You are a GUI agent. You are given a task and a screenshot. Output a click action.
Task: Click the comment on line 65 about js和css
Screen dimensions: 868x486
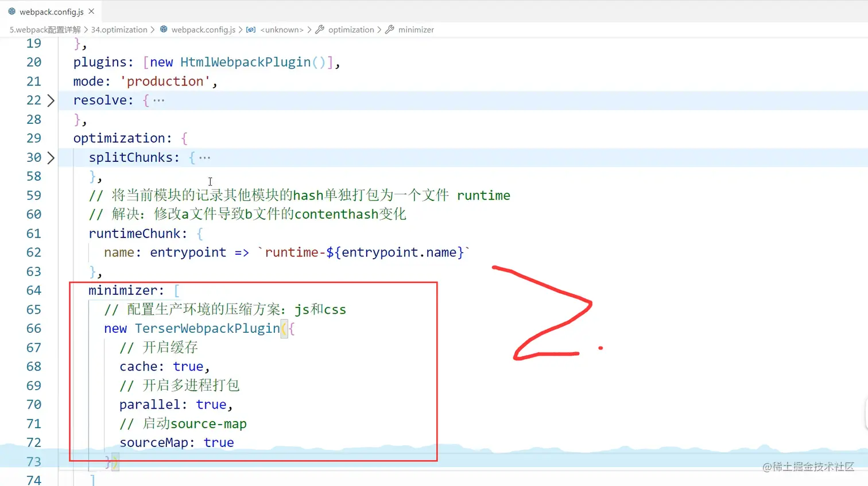click(225, 309)
